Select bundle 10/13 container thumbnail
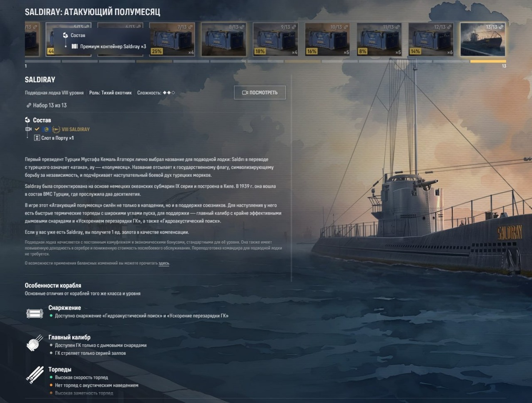The image size is (532, 403). click(328, 39)
